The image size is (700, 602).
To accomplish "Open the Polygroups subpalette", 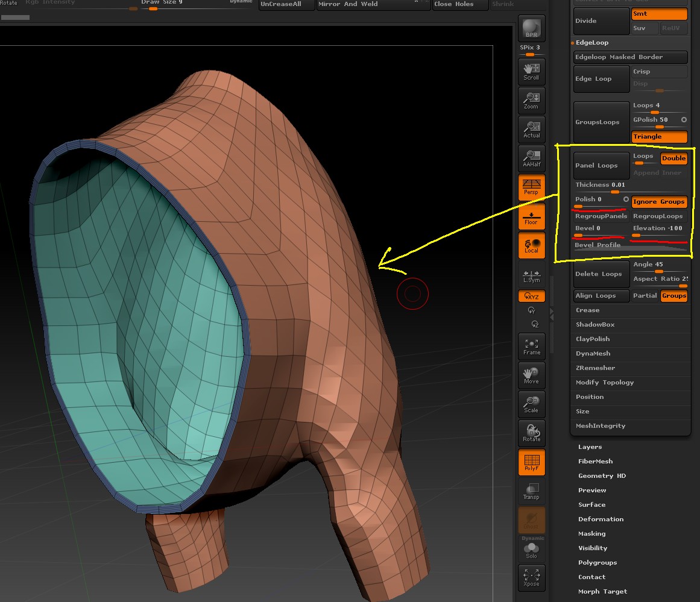I will (598, 563).
